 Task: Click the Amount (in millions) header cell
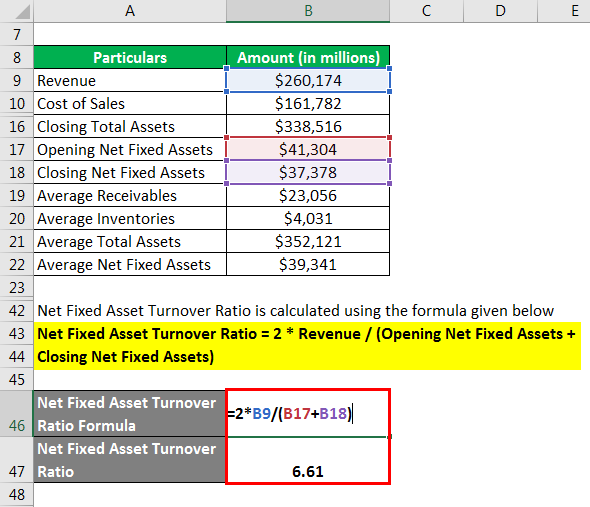(x=308, y=57)
